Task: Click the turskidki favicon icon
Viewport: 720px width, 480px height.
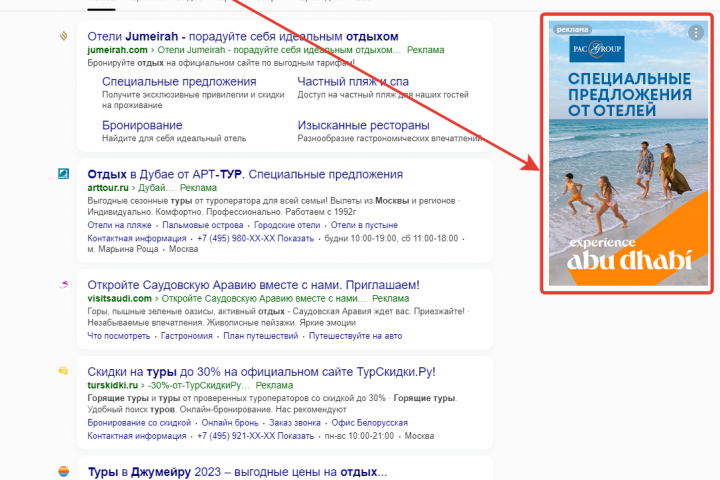Action: pyautogui.click(x=63, y=371)
